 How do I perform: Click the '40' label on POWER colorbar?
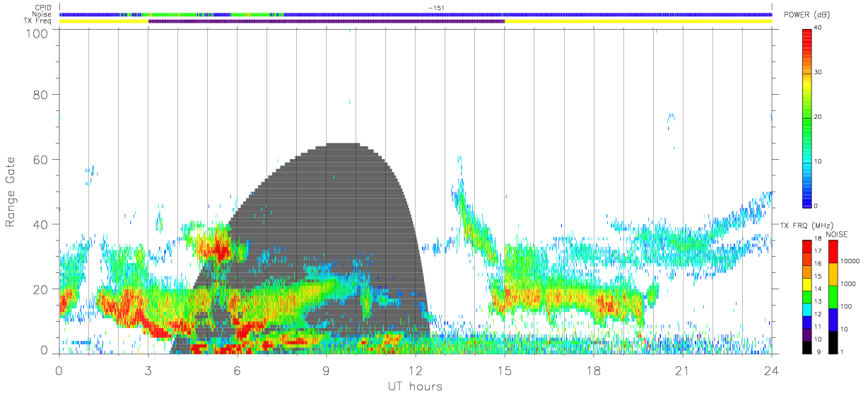click(x=818, y=28)
